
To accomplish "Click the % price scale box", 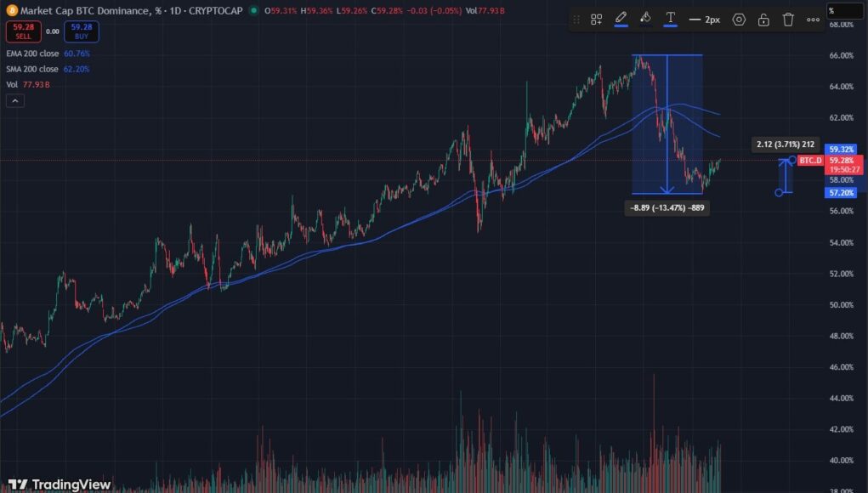I will tap(846, 10).
